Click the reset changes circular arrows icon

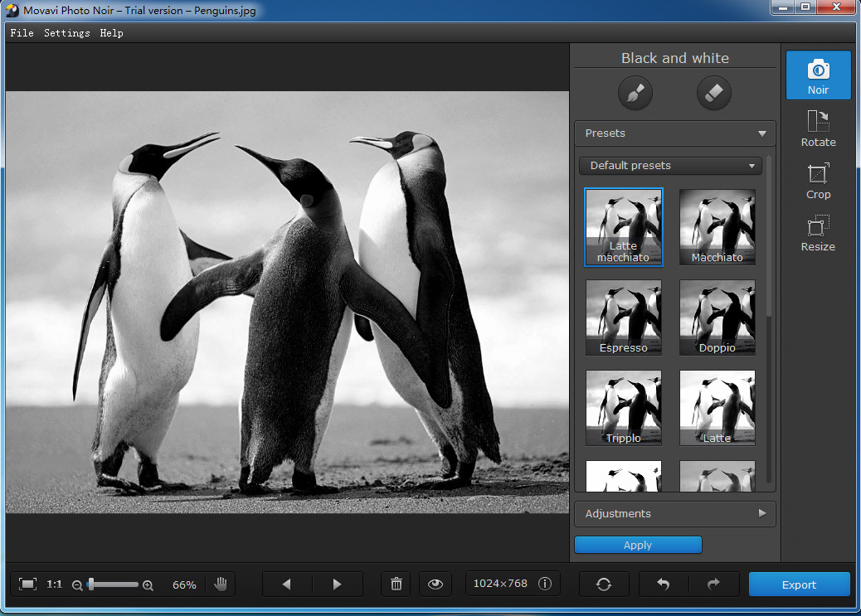(604, 584)
